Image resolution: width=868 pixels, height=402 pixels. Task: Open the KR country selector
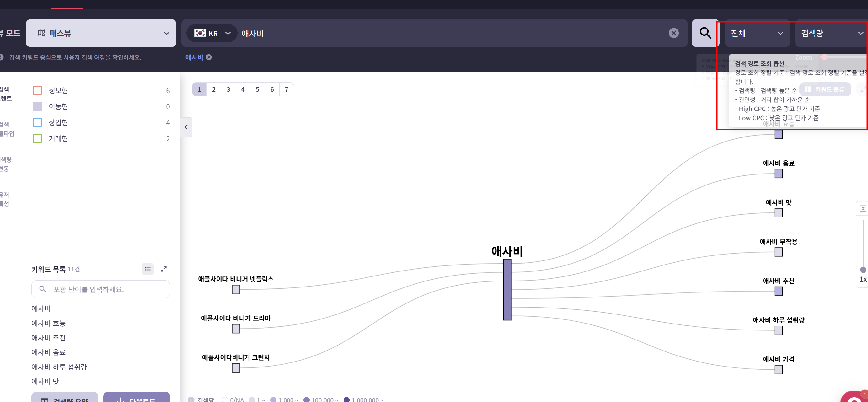[x=212, y=33]
